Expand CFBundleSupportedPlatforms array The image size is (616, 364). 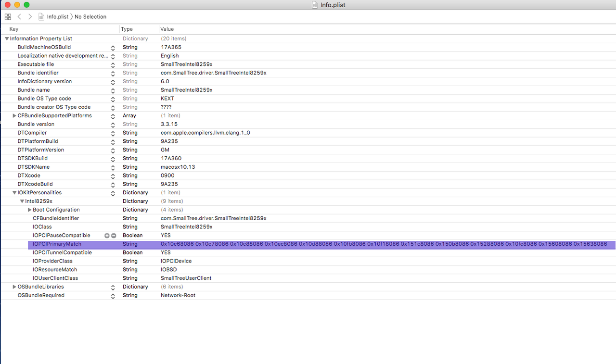(x=14, y=116)
